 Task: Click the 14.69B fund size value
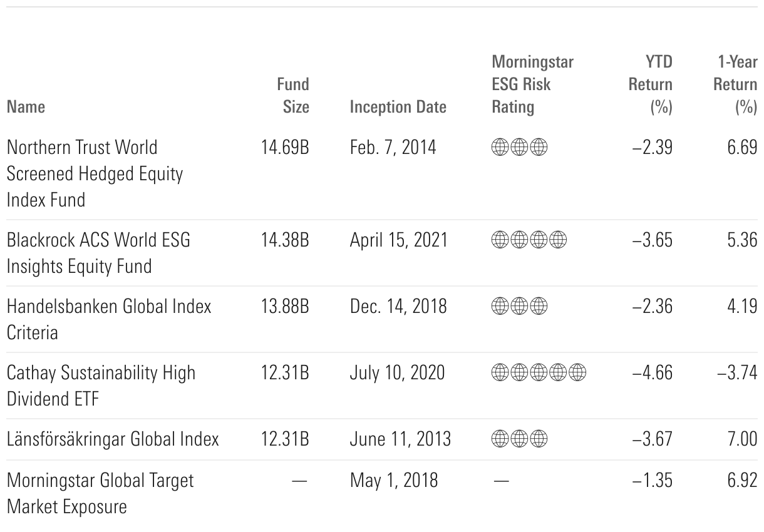(285, 148)
